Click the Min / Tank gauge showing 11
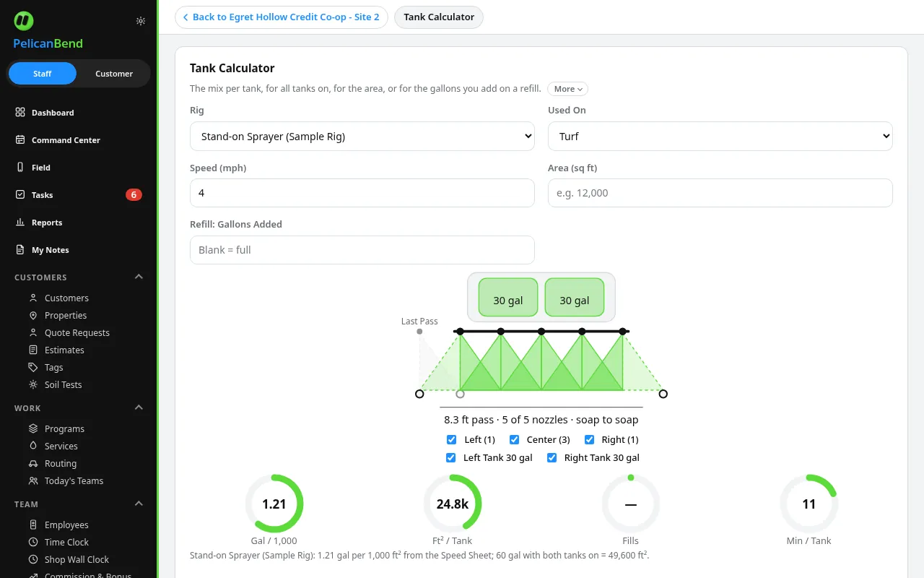Viewport: 924px width, 578px height. coord(809,504)
